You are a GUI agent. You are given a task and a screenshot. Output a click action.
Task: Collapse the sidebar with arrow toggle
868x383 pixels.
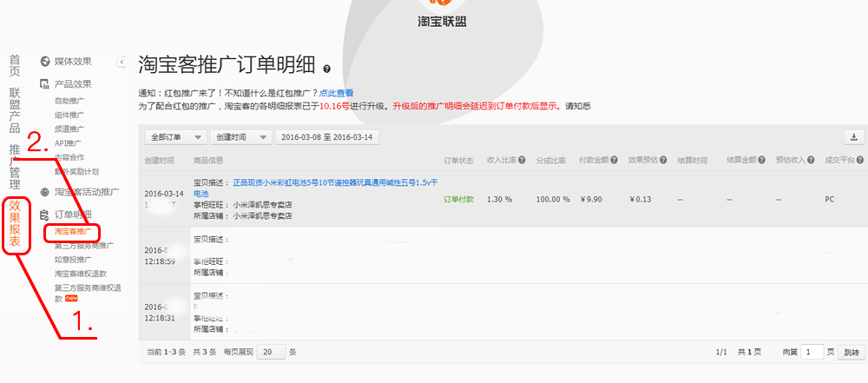click(122, 62)
